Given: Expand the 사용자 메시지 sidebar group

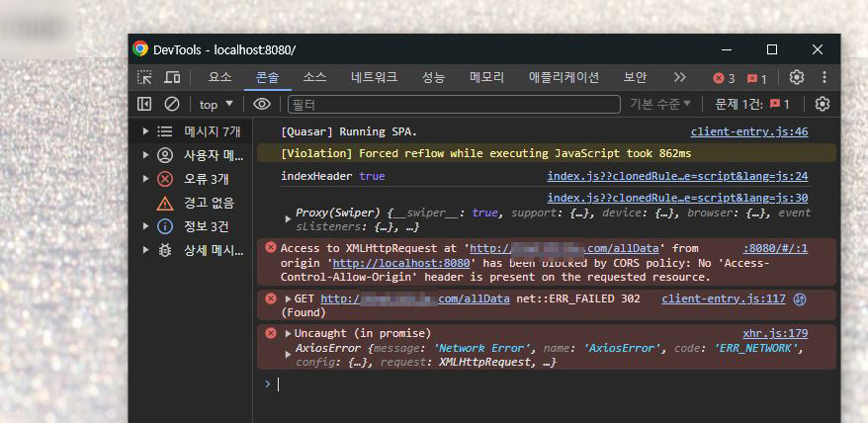Looking at the screenshot, I should pyautogui.click(x=146, y=155).
